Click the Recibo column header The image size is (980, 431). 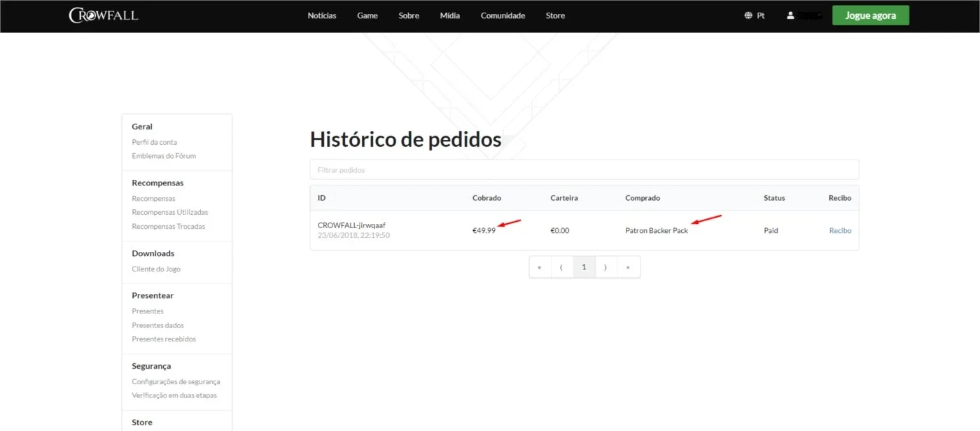840,198
